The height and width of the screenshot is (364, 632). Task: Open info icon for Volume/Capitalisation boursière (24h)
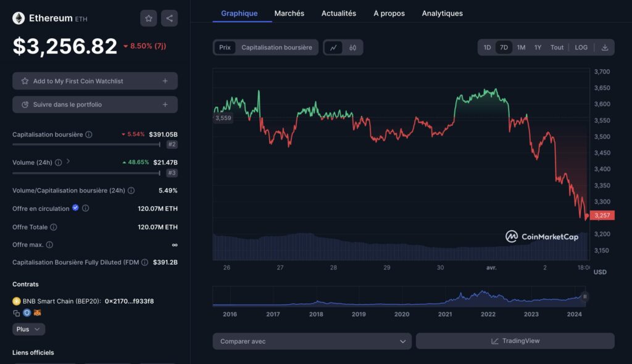[131, 190]
